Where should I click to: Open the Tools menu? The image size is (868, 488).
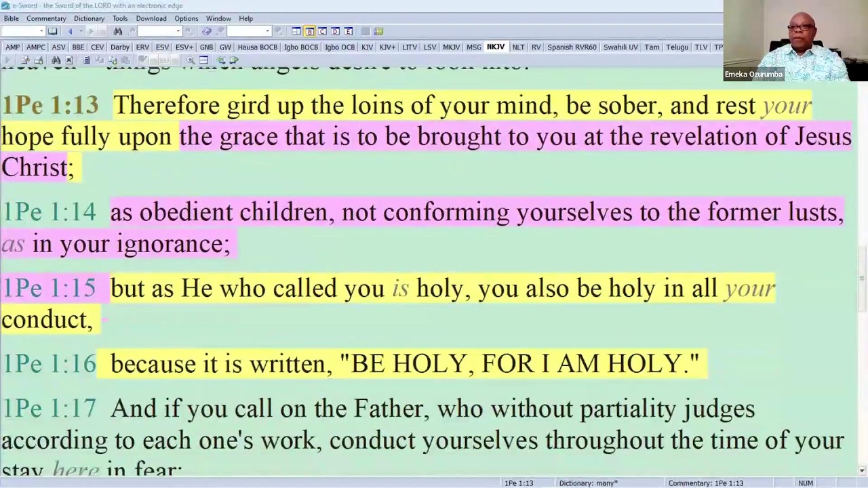click(x=120, y=18)
